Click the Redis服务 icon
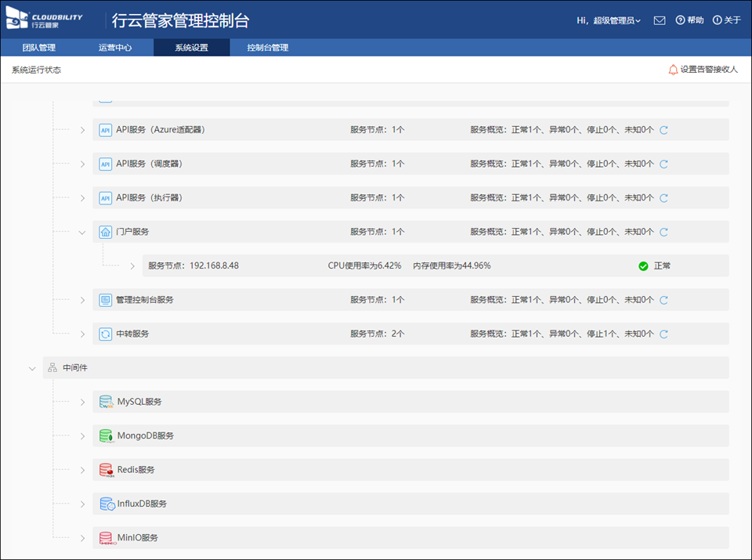The height and width of the screenshot is (560, 752). 106,470
